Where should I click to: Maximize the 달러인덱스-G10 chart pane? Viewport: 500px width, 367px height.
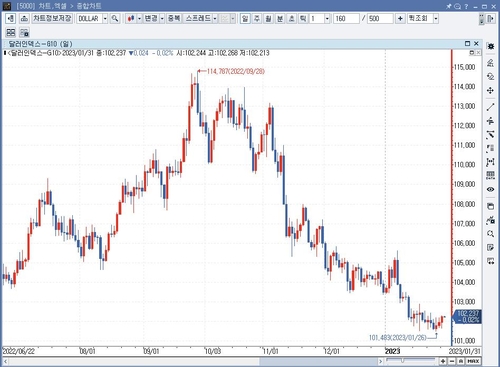coord(467,44)
